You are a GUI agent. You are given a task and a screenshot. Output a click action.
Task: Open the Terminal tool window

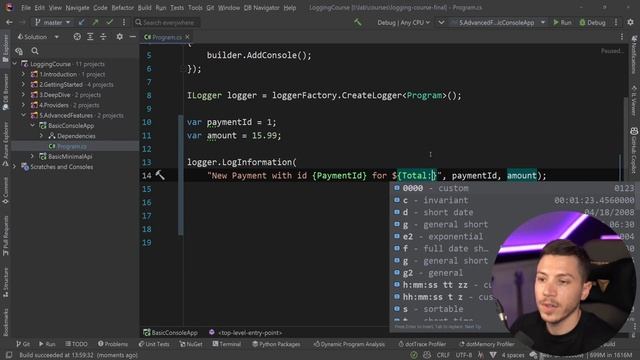coord(227,344)
